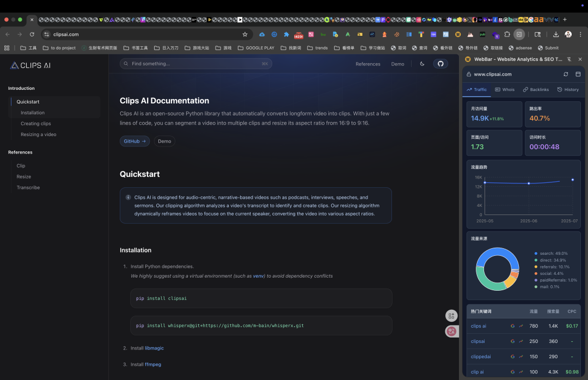
Task: Open the bookmarks apps grid icon
Action: point(7,48)
